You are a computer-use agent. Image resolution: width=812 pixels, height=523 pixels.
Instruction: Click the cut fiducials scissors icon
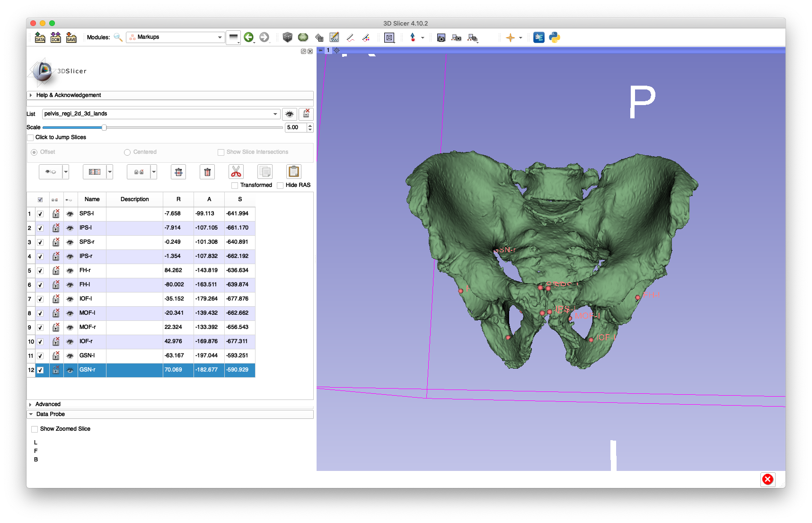point(236,171)
